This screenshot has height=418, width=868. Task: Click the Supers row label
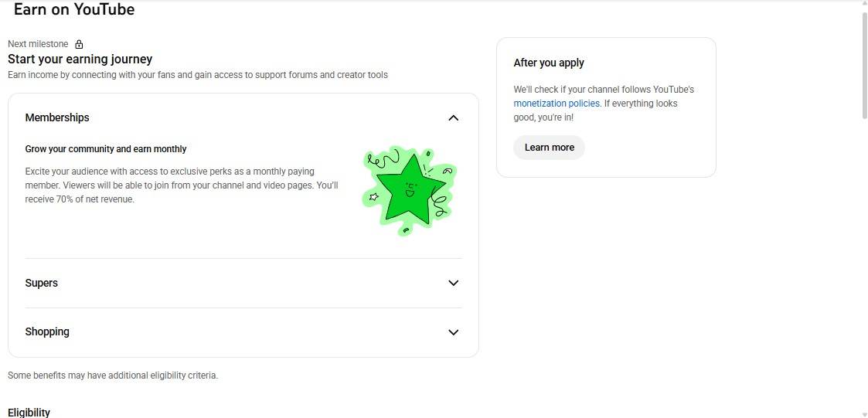[x=42, y=283]
